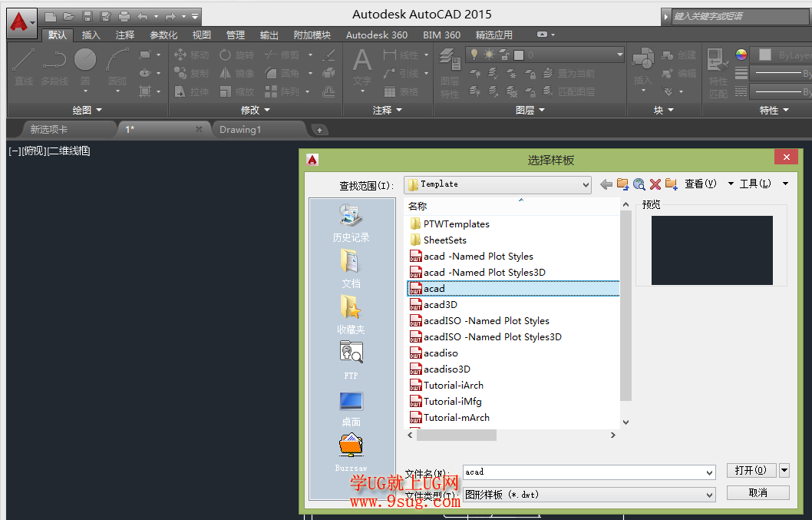Image resolution: width=812 pixels, height=520 pixels.
Task: Click Search the Web icon in dialog
Action: pos(639,184)
